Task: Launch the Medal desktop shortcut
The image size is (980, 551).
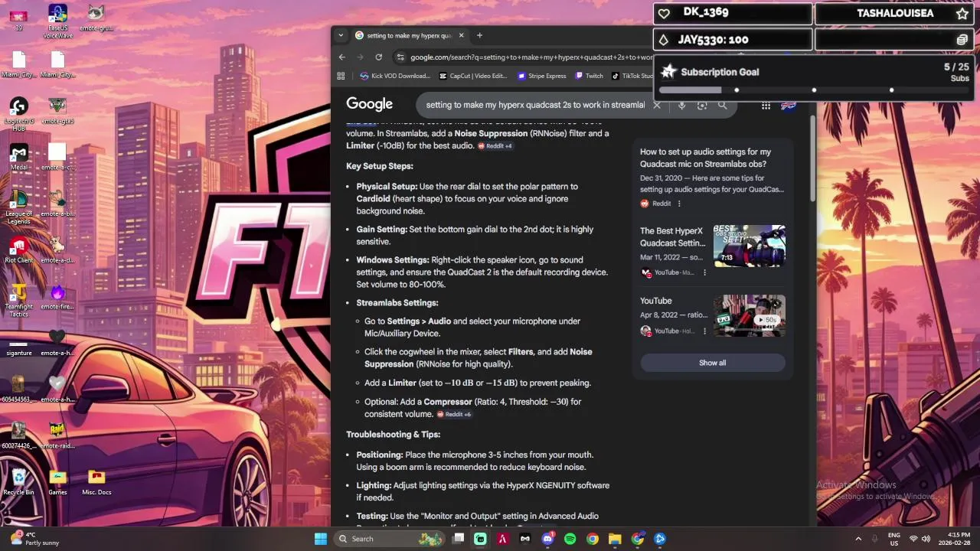Action: click(19, 157)
